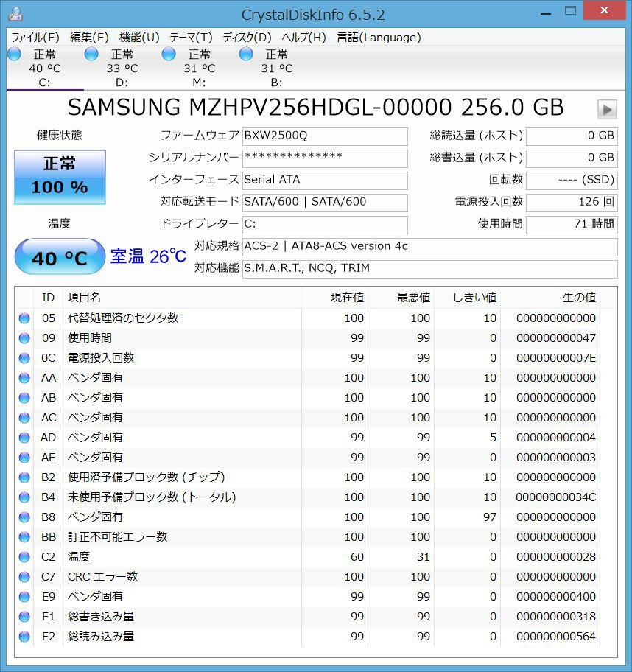This screenshot has height=672, width=632.
Task: Click status icon for attribute 09
Action: tap(24, 338)
